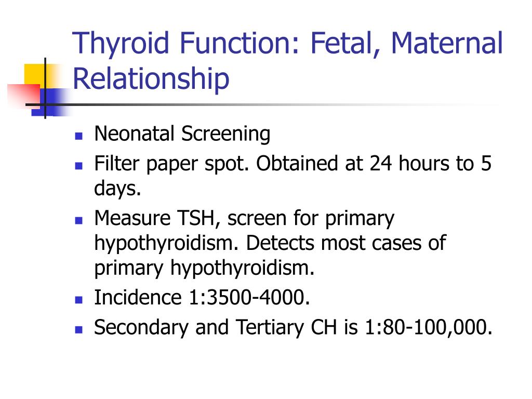Screen dimensions: 532x399
Task: Click the 'Measure TSH, screen for primary' line
Action: [244, 219]
